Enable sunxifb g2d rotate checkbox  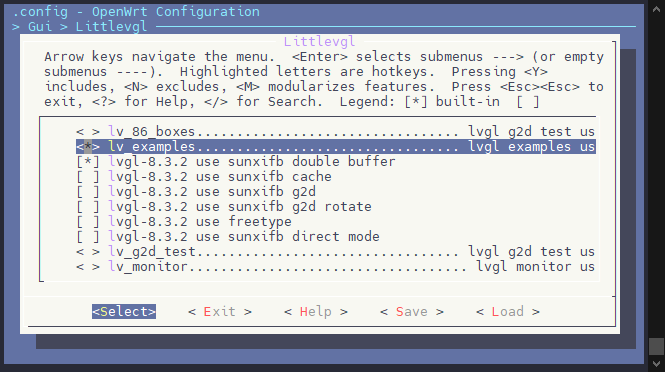click(x=88, y=207)
